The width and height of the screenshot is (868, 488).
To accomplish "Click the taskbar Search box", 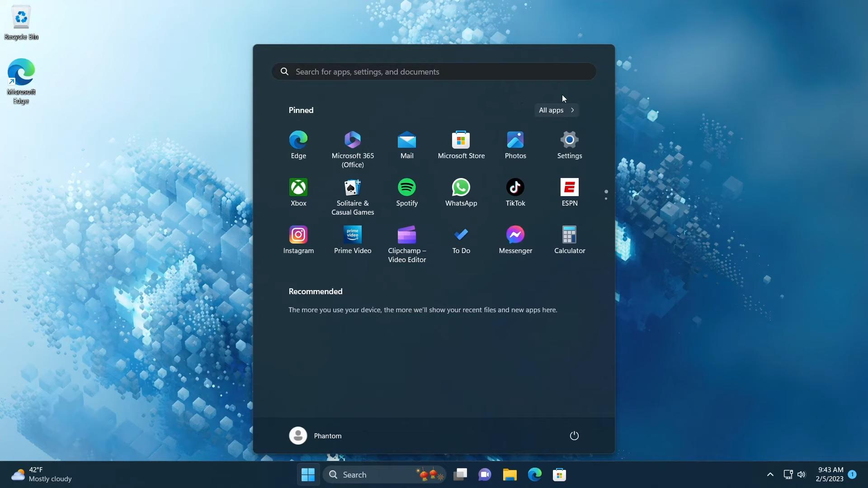I will 384,474.
